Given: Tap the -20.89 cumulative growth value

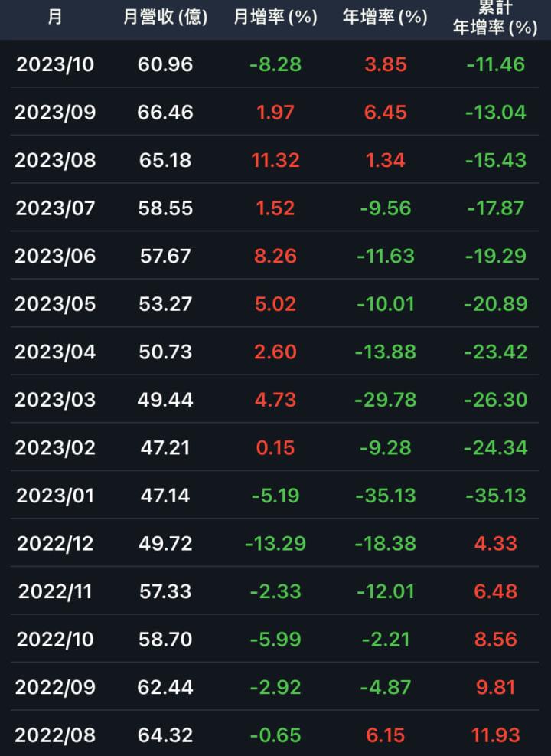Looking at the screenshot, I should (x=495, y=304).
